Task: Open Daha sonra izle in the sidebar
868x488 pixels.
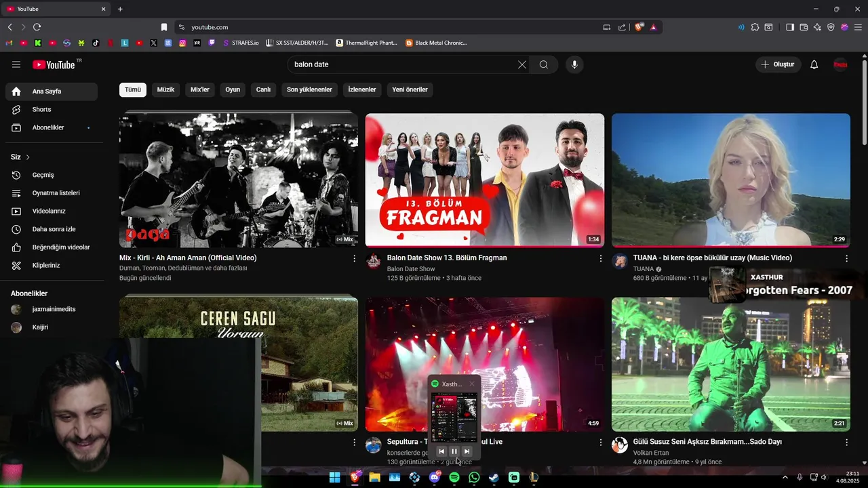Action: click(x=52, y=229)
